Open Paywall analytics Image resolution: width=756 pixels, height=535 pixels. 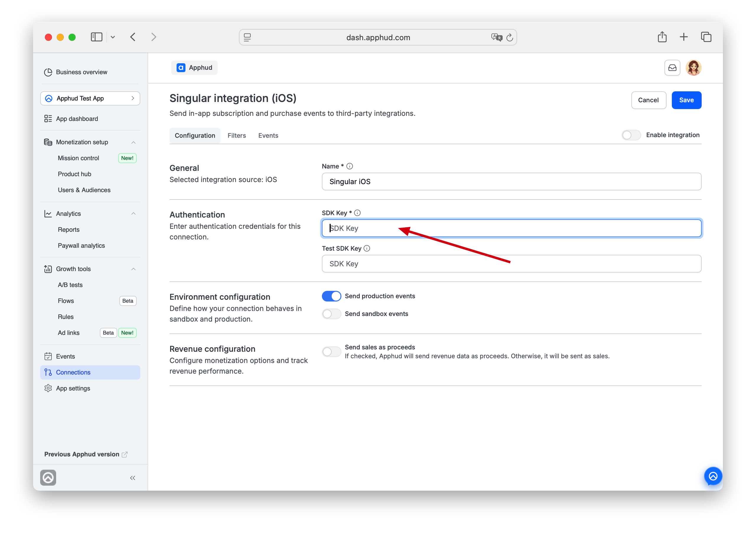(81, 245)
